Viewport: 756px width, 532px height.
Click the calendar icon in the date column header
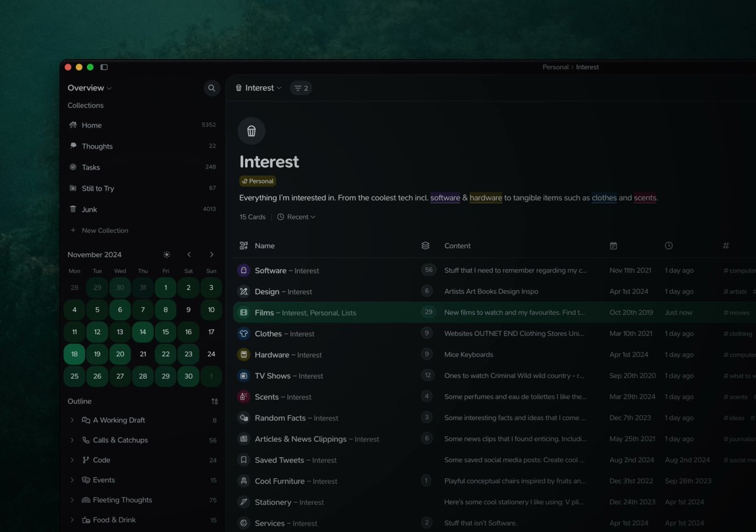(614, 246)
